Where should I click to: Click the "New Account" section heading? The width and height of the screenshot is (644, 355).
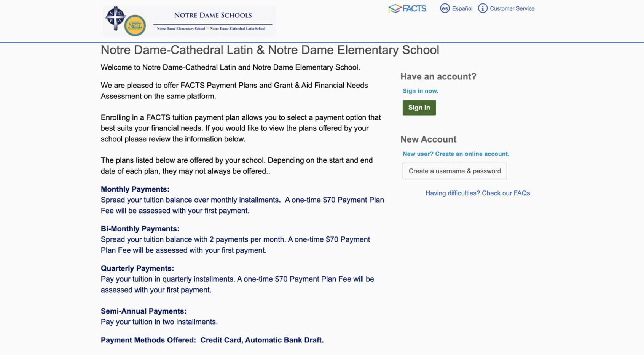[428, 139]
